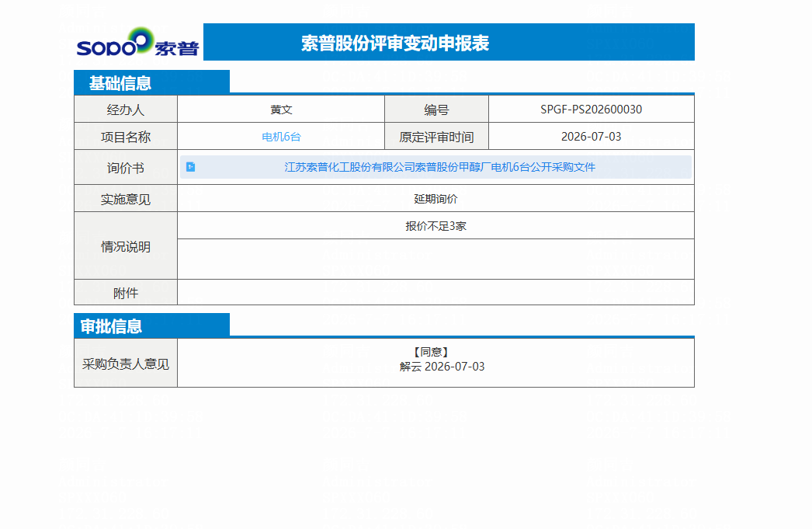
Task: Click the 采购负责人意见 label cell
Action: tap(126, 364)
